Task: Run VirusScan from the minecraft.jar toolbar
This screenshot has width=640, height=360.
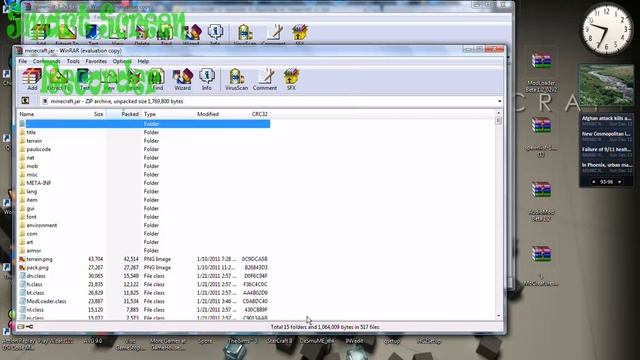Action: [x=236, y=79]
